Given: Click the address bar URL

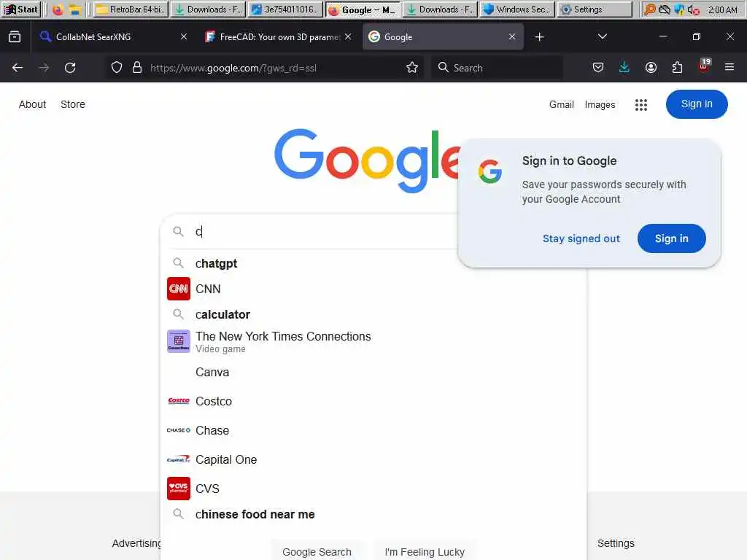Looking at the screenshot, I should click(233, 68).
